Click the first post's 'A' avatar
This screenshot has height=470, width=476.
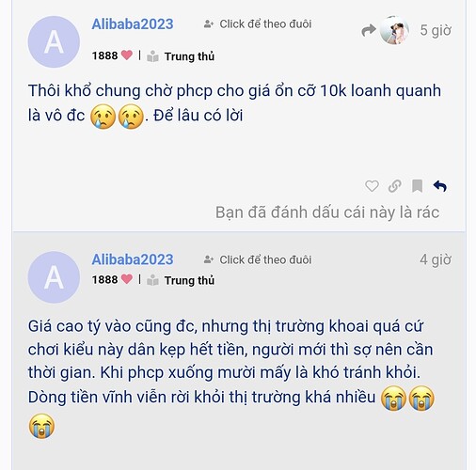pyautogui.click(x=54, y=42)
